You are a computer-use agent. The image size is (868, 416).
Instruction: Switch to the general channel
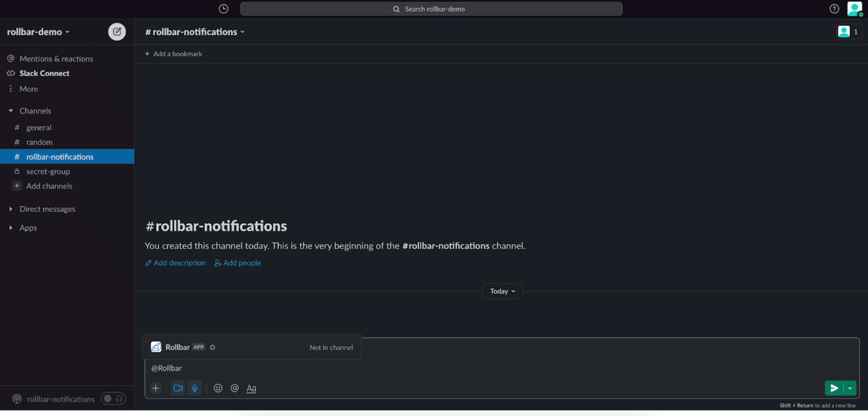(x=39, y=128)
